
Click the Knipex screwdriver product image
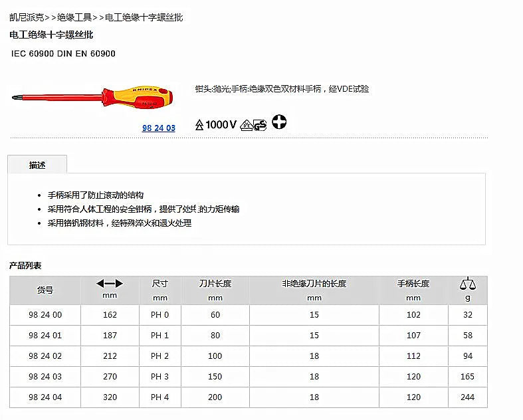92,98
